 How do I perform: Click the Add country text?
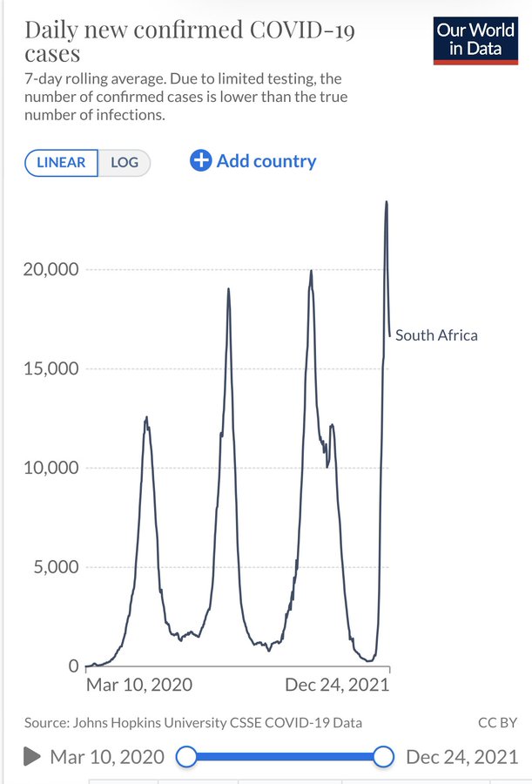coord(266,161)
